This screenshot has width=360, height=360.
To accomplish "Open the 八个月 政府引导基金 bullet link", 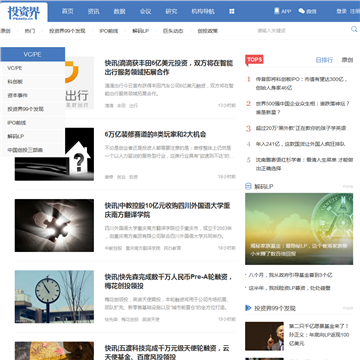I will (x=291, y=275).
